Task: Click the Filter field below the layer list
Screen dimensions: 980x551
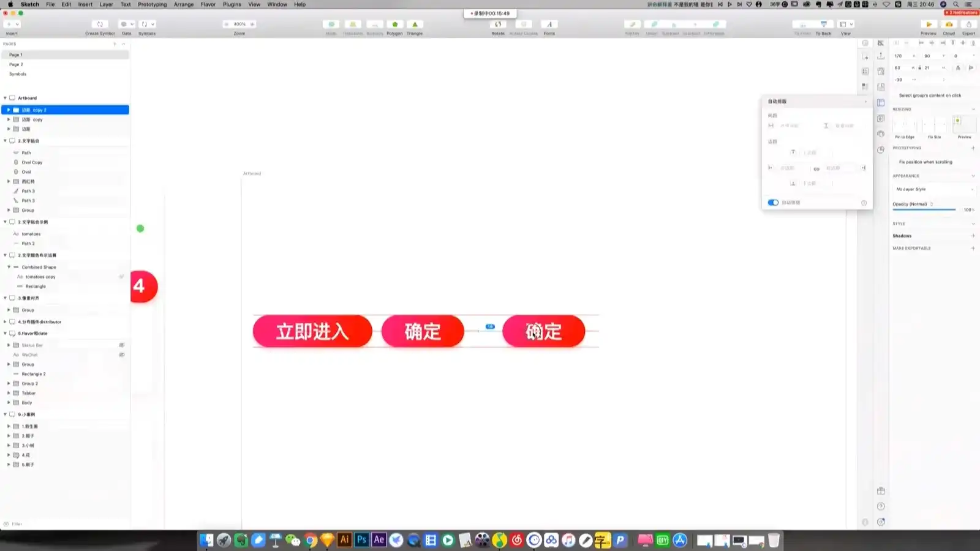Action: [37, 524]
